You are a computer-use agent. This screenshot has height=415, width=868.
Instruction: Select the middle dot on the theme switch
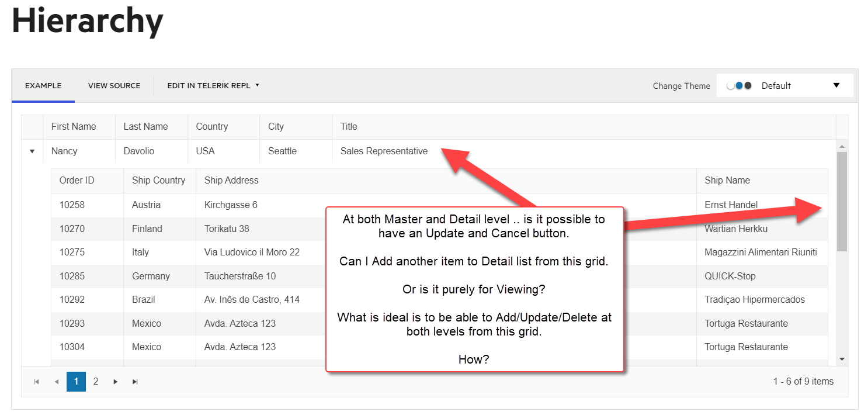pyautogui.click(x=738, y=85)
